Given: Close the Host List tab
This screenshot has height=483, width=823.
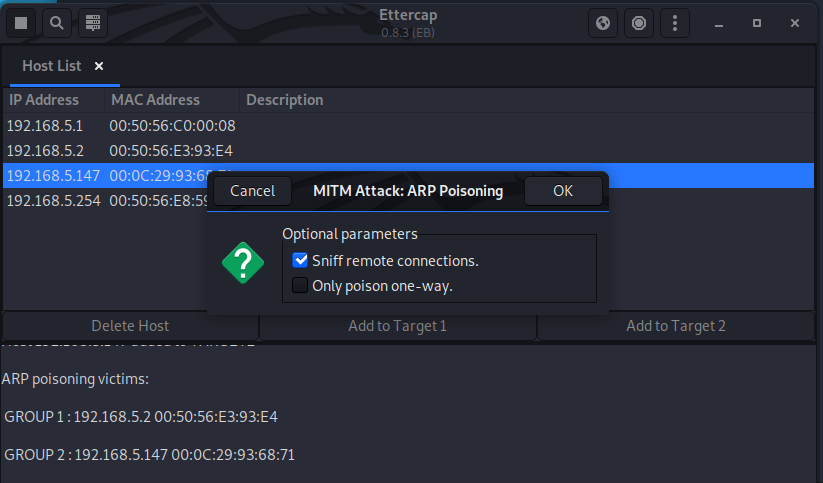Looking at the screenshot, I should click(x=99, y=66).
